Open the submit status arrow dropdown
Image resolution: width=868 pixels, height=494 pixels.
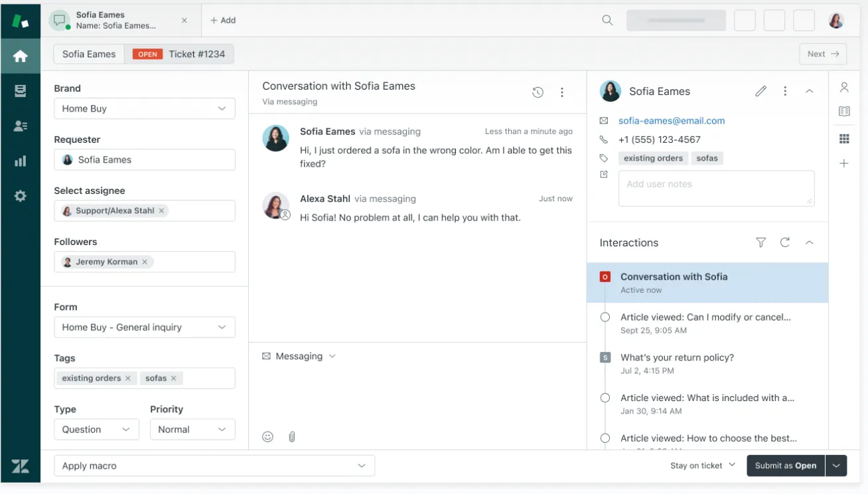(x=836, y=465)
